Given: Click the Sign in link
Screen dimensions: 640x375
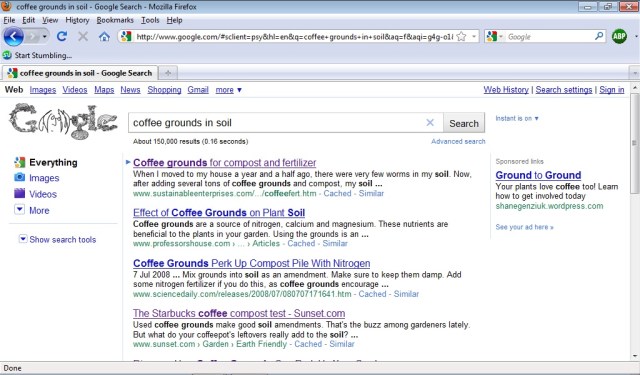Looking at the screenshot, I should (x=611, y=90).
